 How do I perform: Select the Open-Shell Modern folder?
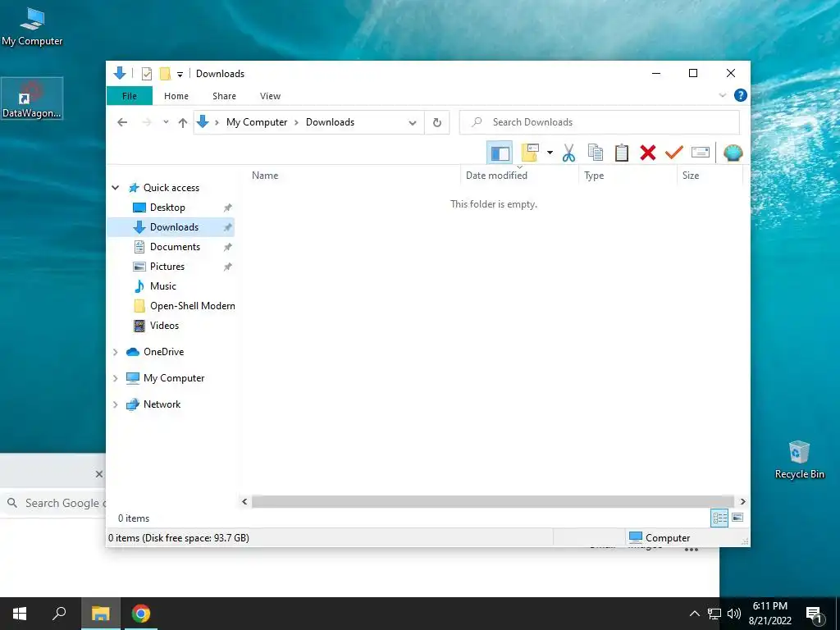click(x=192, y=306)
